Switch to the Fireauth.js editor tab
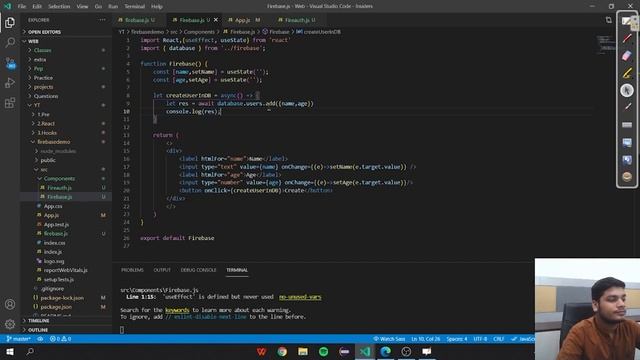This screenshot has height=360, width=640. coord(299,20)
